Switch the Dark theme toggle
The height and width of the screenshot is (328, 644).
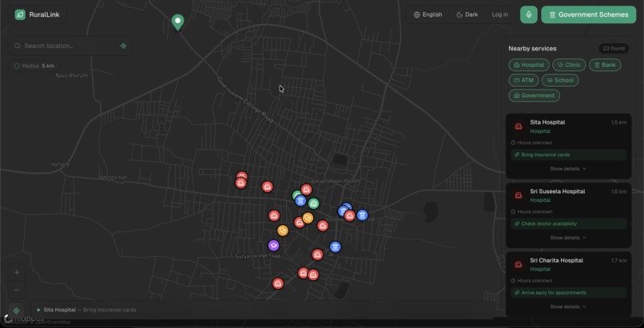click(x=467, y=14)
